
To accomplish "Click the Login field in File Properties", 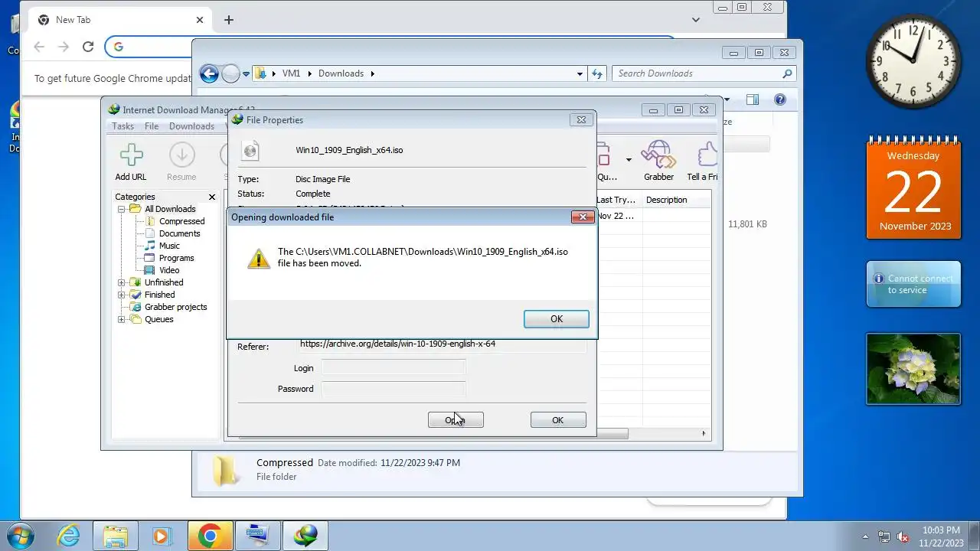I will (x=394, y=368).
